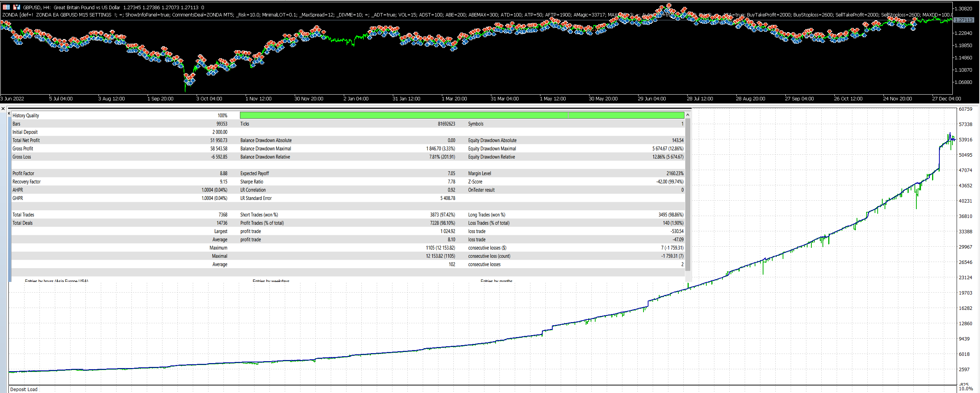Click the 29 Jun 04:00 time axis label
Image resolution: width=980 pixels, height=393 pixels.
[x=652, y=99]
